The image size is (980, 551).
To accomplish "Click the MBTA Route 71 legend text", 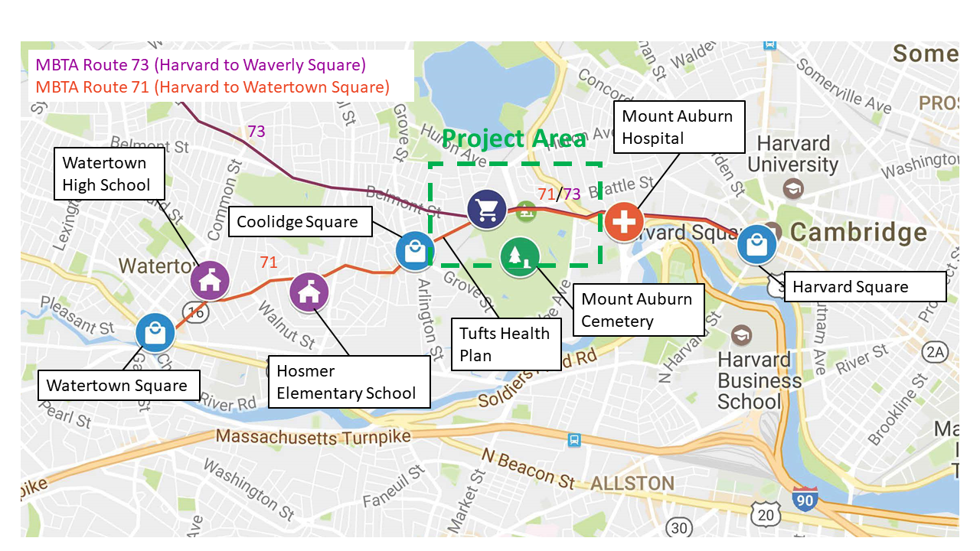I will (x=212, y=87).
